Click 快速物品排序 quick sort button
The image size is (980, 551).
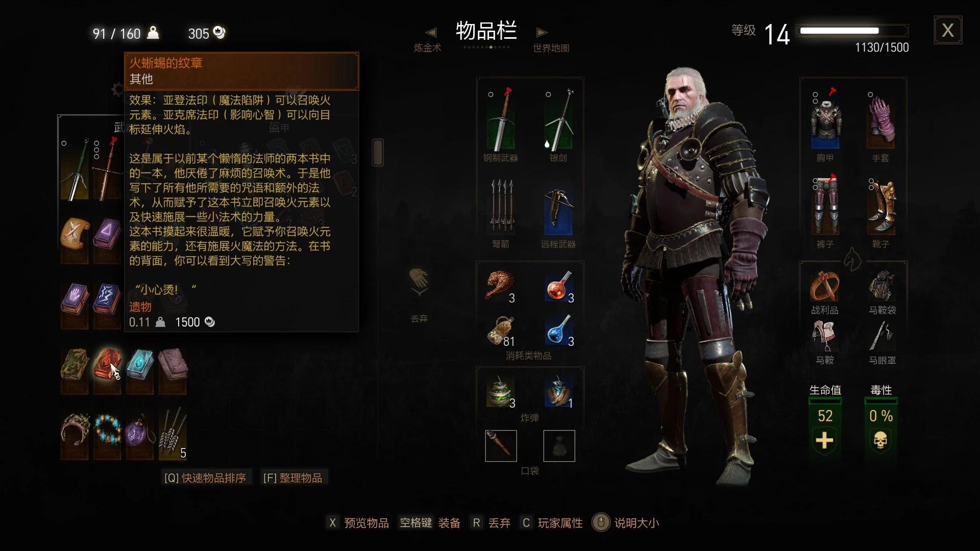click(x=205, y=478)
